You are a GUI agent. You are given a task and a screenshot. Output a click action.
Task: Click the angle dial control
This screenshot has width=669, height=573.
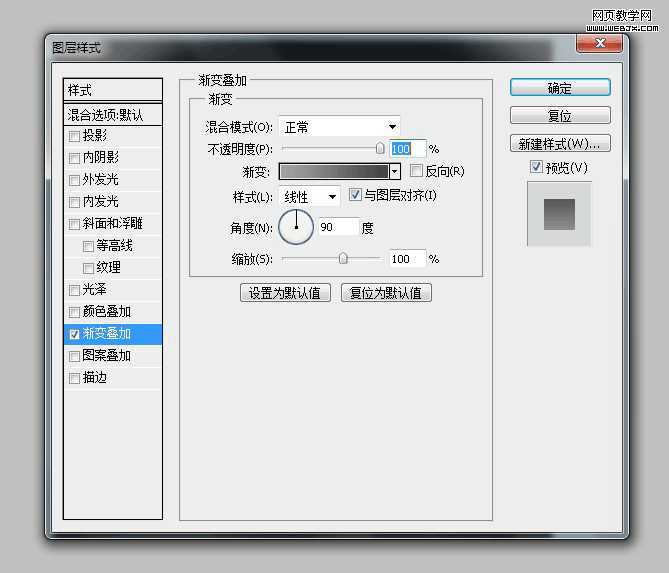tap(296, 227)
